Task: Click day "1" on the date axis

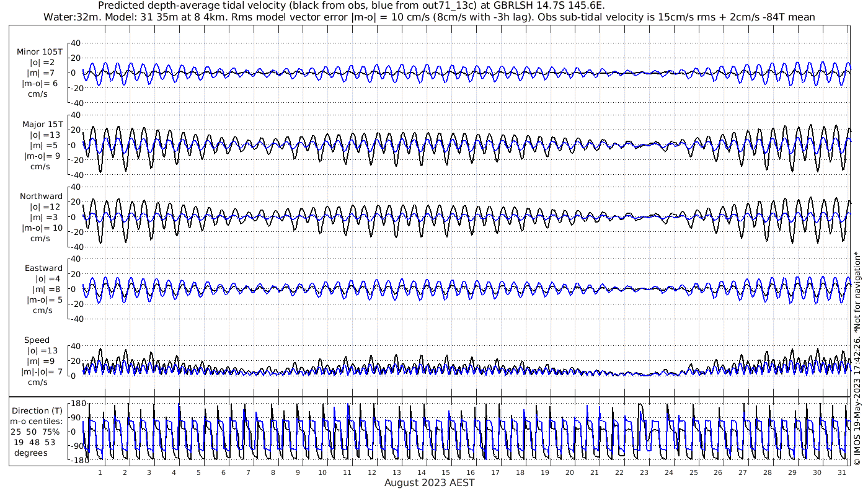Action: pos(100,472)
